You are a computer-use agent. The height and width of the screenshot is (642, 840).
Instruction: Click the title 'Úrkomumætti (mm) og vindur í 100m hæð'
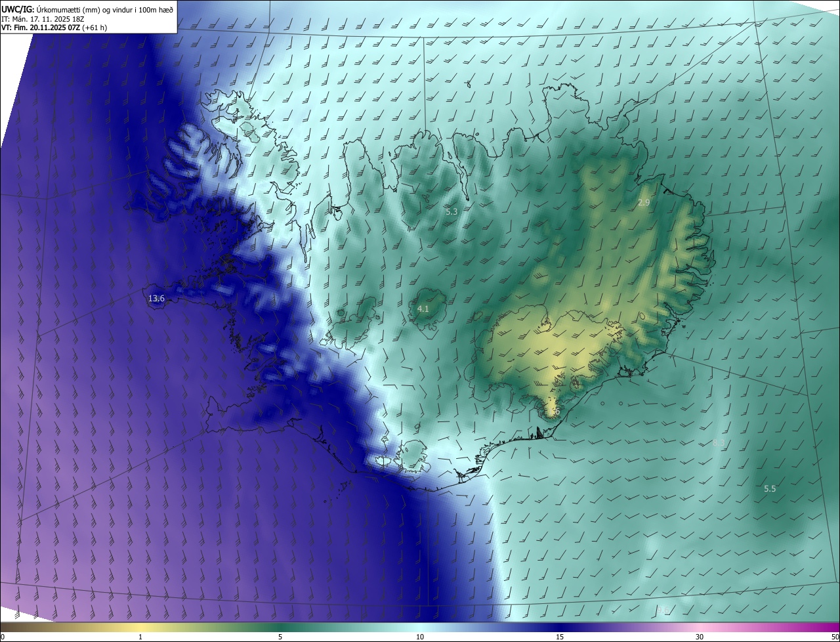click(x=106, y=9)
